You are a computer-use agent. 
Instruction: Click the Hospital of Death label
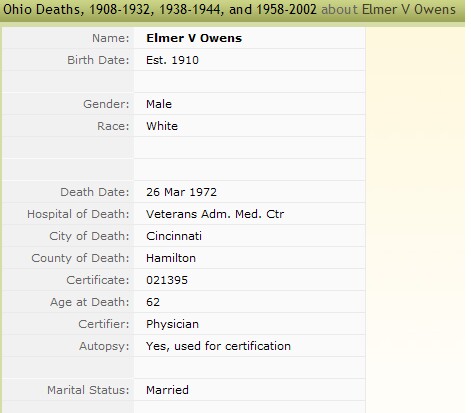(78, 214)
